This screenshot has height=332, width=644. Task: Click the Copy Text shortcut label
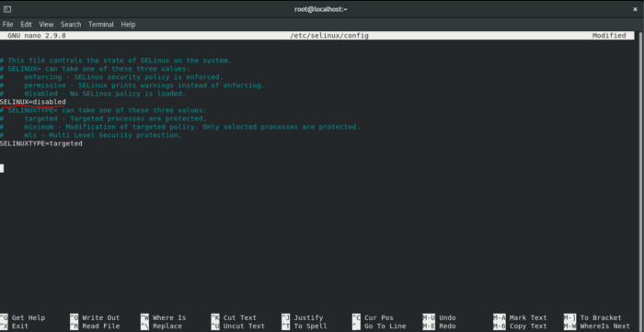pos(528,326)
